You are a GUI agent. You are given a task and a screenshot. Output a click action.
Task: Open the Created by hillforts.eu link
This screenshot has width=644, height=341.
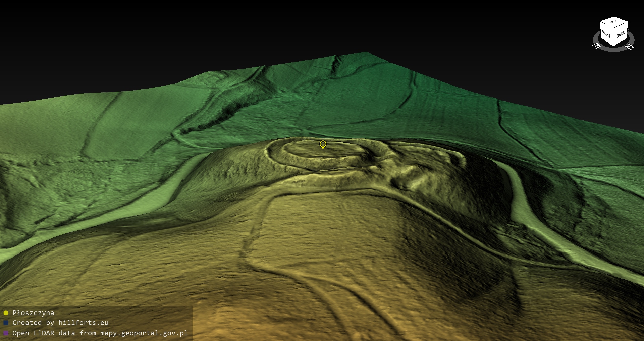[x=60, y=323]
